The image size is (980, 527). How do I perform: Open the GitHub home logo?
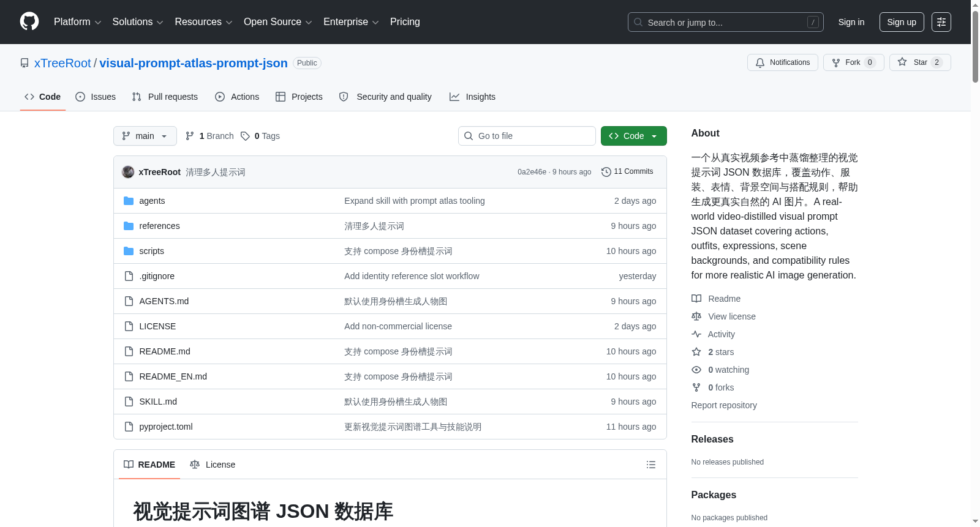click(29, 21)
